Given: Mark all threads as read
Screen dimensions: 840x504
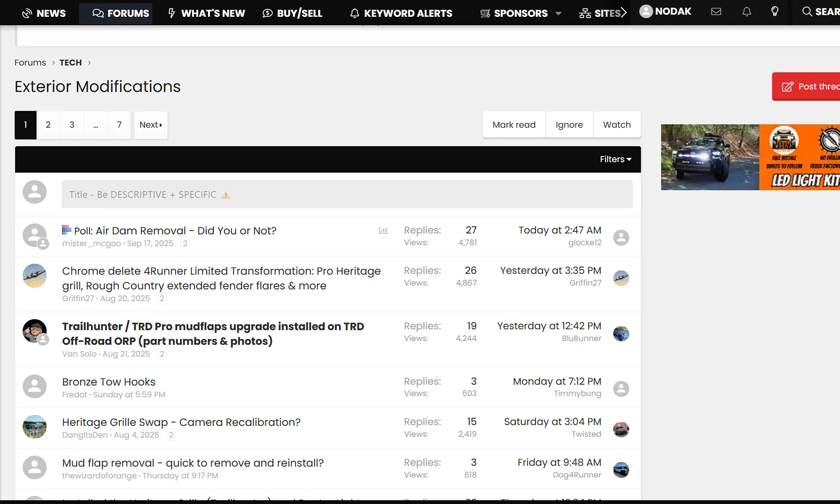Looking at the screenshot, I should (513, 125).
